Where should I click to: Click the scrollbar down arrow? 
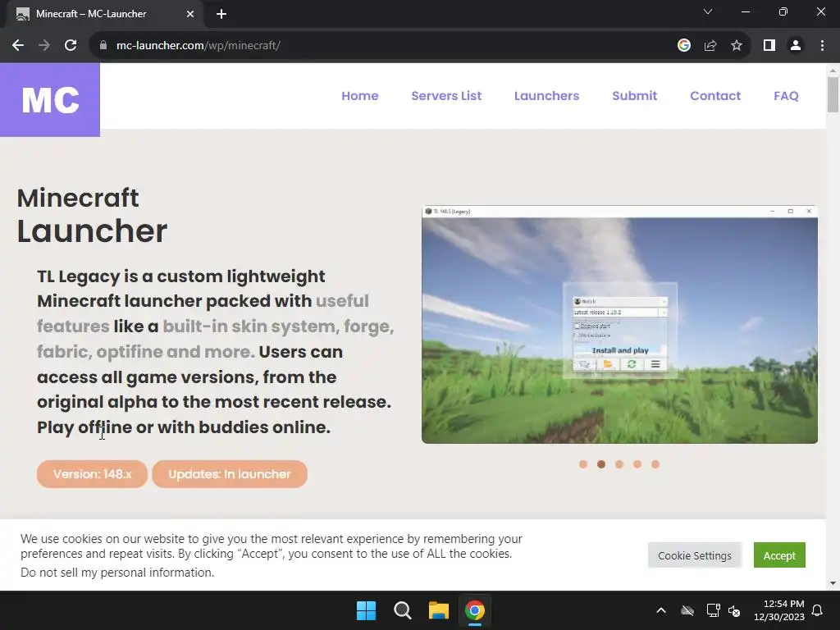[x=833, y=583]
